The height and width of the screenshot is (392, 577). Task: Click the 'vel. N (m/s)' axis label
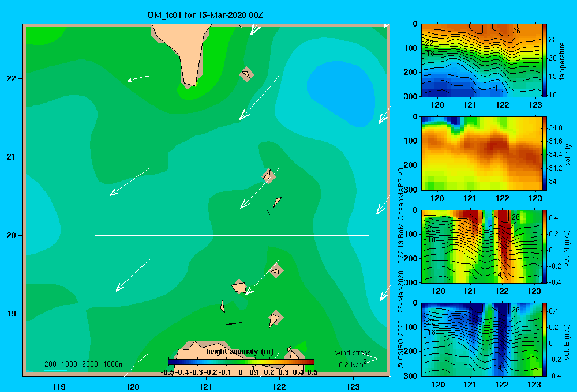coord(567,248)
